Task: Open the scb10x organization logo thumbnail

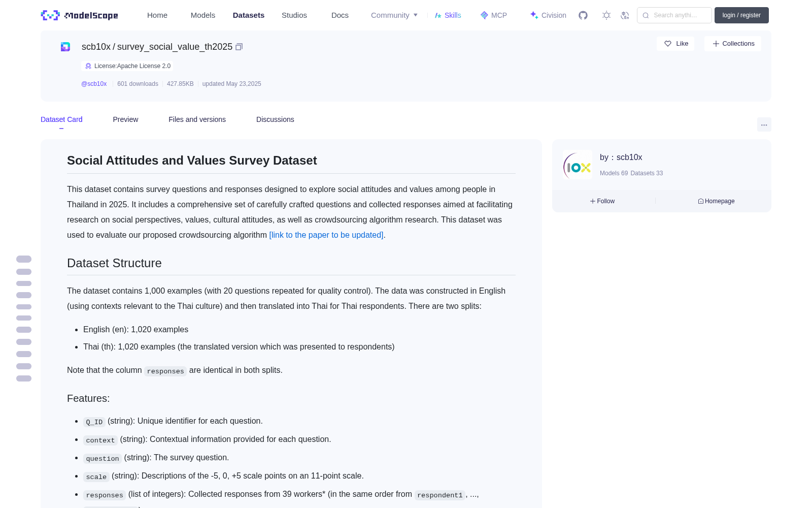Action: [x=578, y=165]
